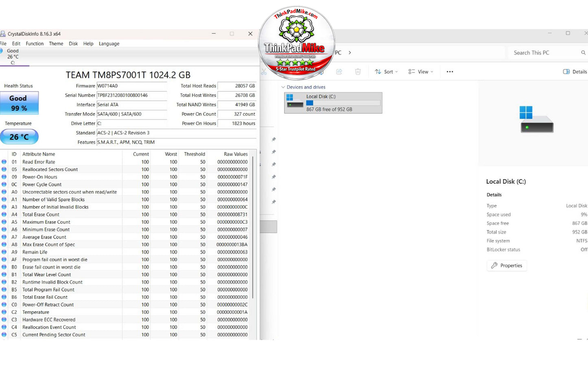Open the File menu in CrystalDiskInfo
588x369 pixels.
3,43
